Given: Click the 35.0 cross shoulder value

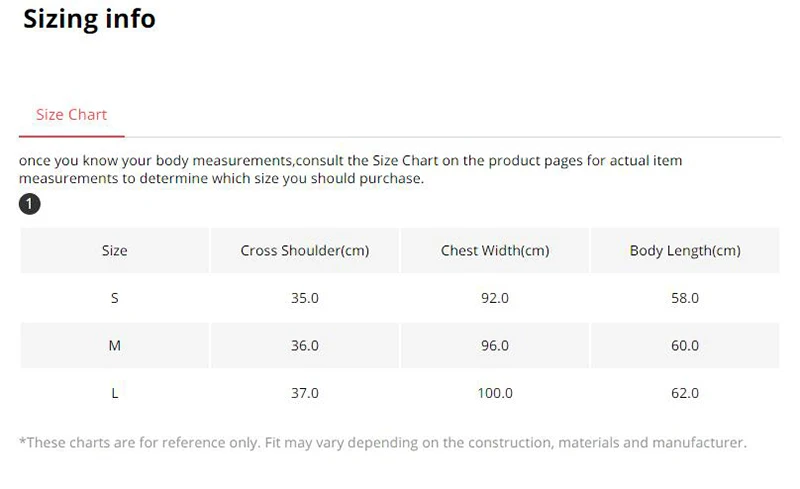Looking at the screenshot, I should coord(305,298).
